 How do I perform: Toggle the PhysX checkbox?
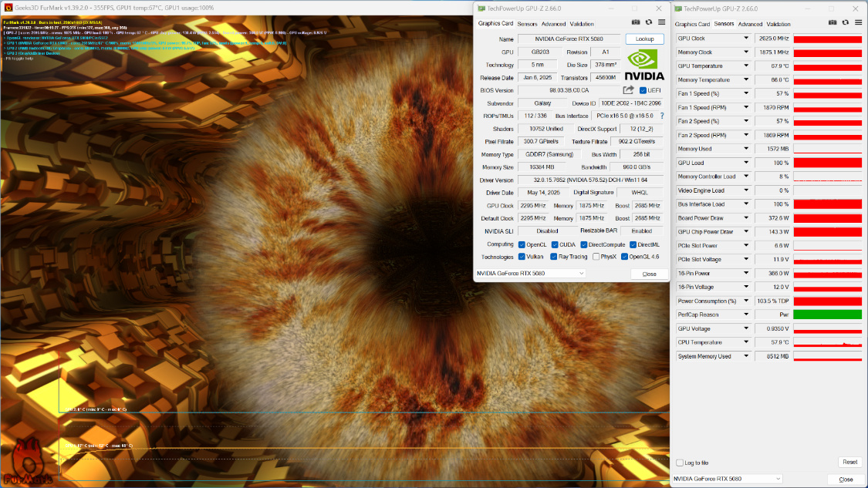click(x=596, y=257)
